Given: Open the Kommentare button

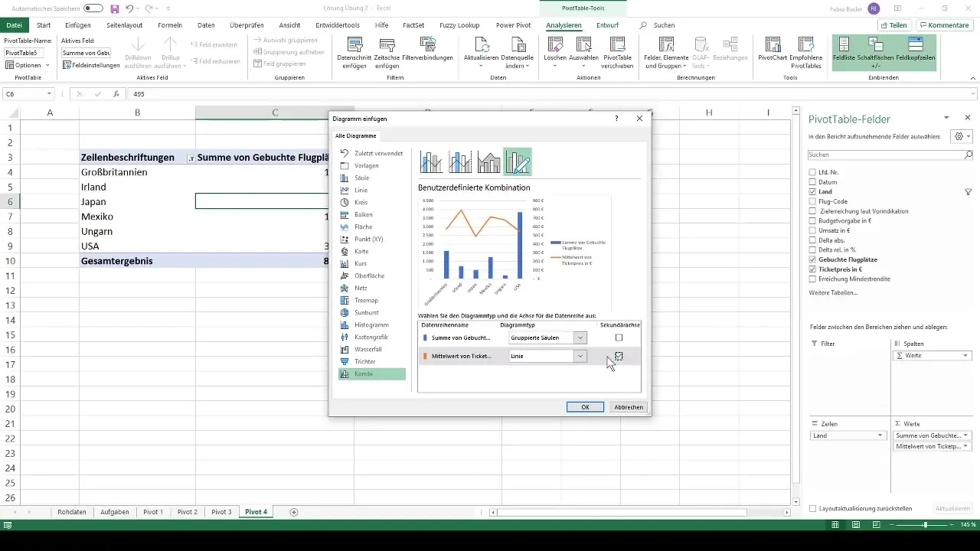Looking at the screenshot, I should (x=943, y=25).
